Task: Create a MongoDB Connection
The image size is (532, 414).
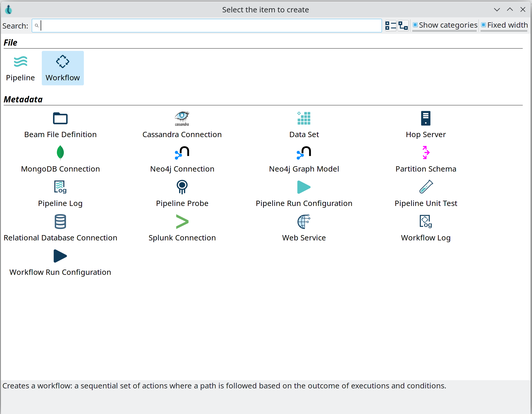Action: (60, 159)
